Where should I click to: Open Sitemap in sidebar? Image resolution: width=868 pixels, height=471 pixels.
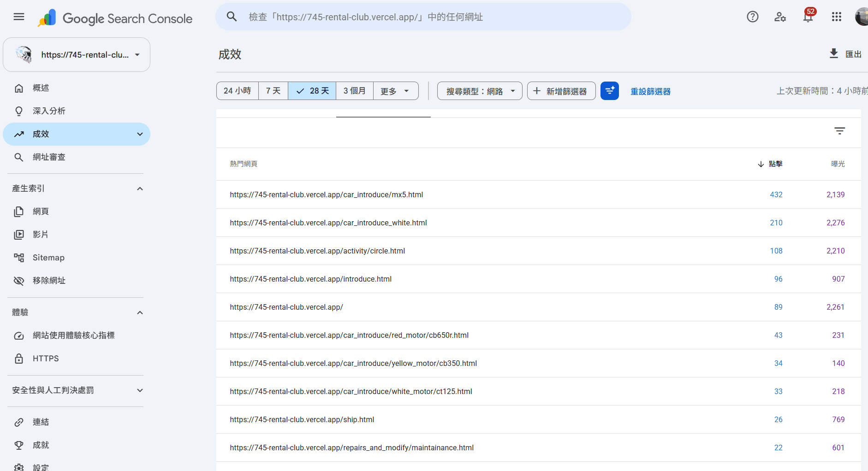pyautogui.click(x=77, y=258)
